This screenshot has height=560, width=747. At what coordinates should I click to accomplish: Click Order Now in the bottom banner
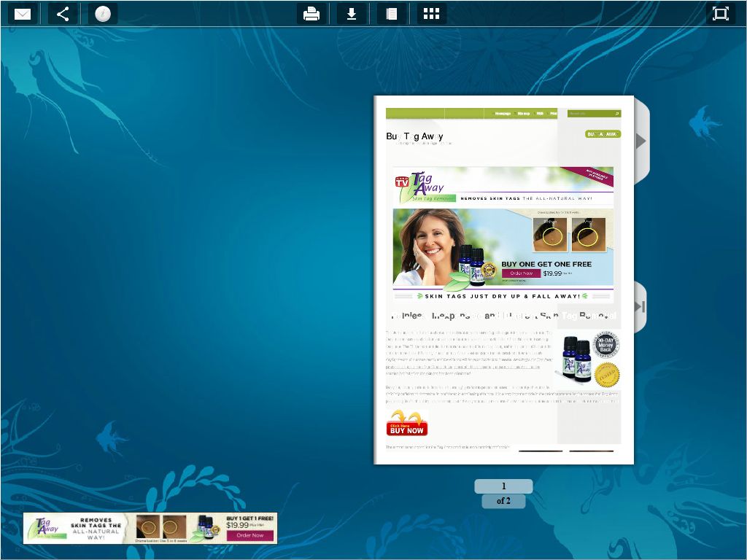point(250,535)
